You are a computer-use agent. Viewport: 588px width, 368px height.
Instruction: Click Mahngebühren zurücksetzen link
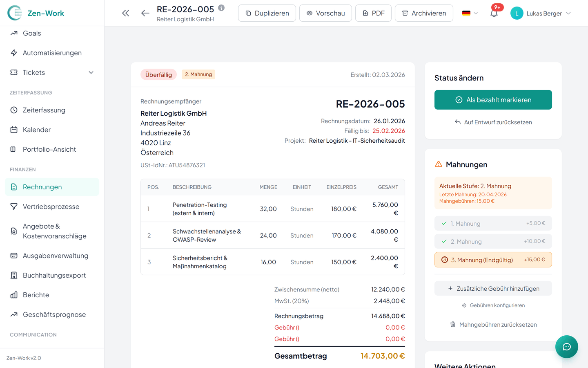pos(493,325)
